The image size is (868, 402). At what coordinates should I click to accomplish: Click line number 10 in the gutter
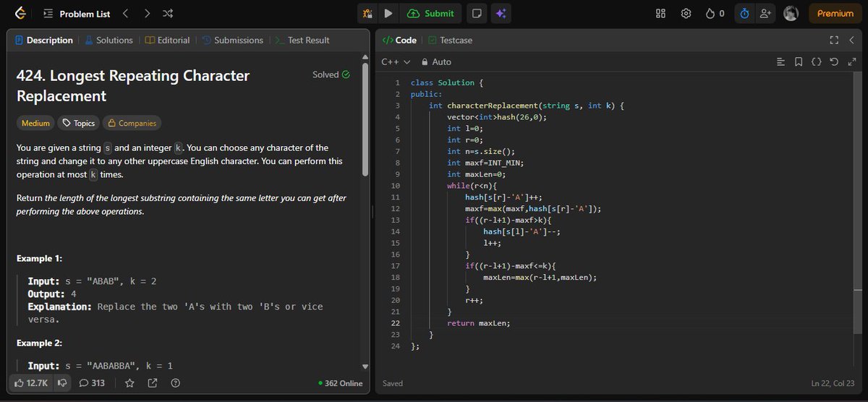(395, 186)
